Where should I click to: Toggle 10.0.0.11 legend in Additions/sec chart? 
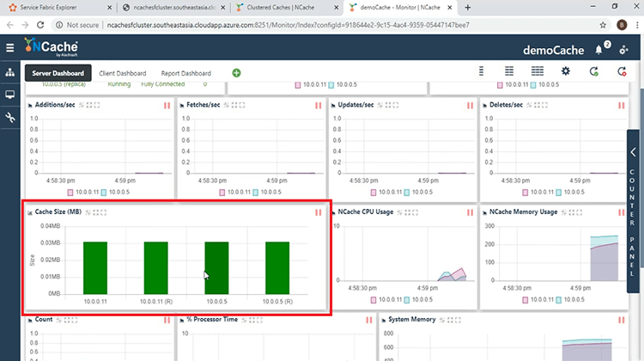tap(83, 192)
